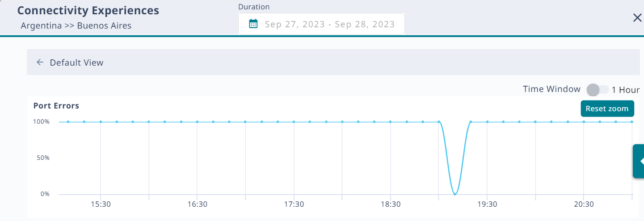644x221 pixels.
Task: Toggle the Time Window switch
Action: point(598,90)
